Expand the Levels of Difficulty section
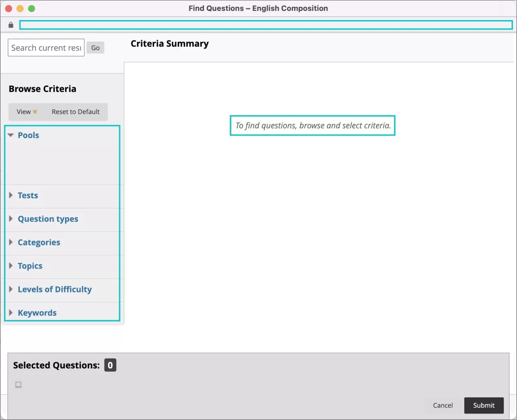 [55, 289]
